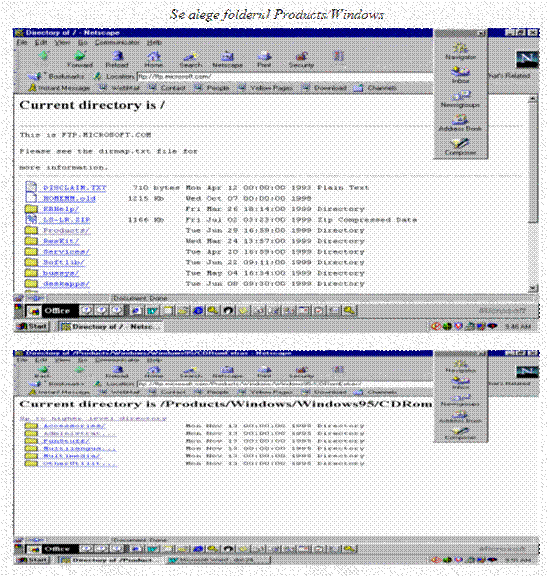Open Composer from the top window's component bar
This screenshot has width=547, height=576.
(x=460, y=146)
